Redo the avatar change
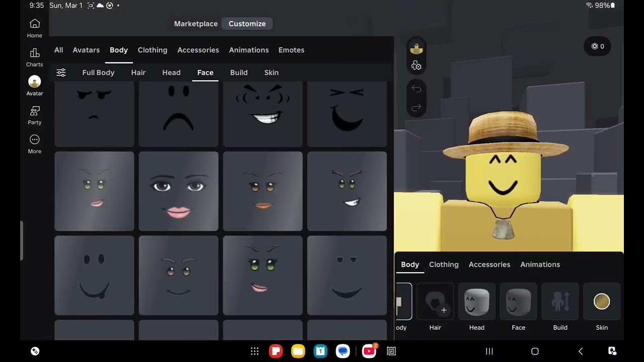Viewport: 644px width, 362px height. tap(416, 108)
